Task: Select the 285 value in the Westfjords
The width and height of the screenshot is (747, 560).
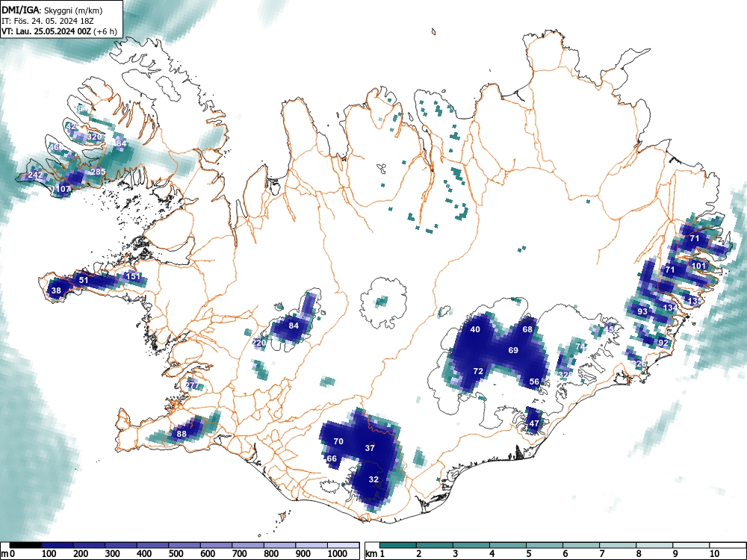Action: 98,172
